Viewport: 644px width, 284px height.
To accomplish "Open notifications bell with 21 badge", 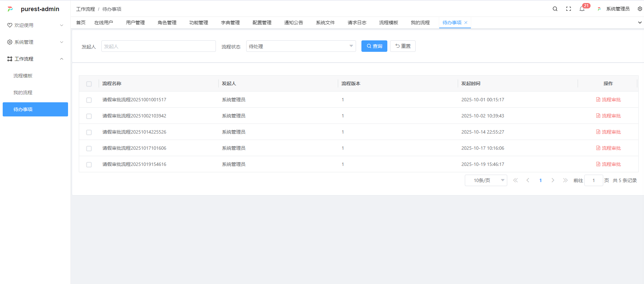I will point(582,9).
